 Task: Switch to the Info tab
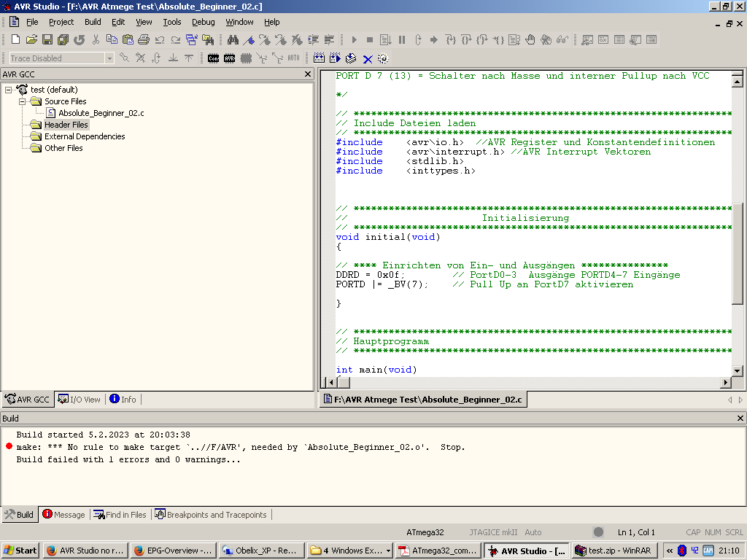(x=123, y=400)
